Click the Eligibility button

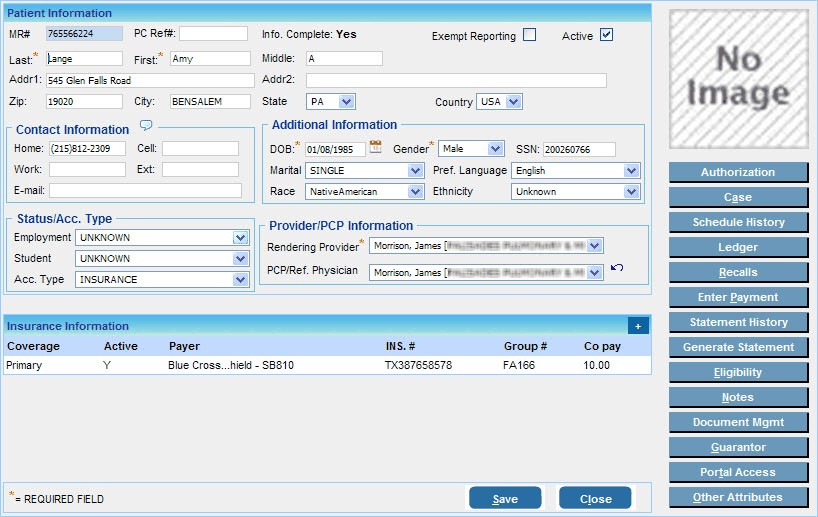(738, 372)
